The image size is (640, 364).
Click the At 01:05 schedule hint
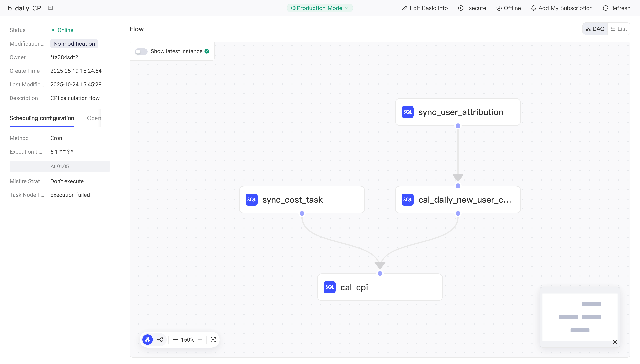click(60, 166)
